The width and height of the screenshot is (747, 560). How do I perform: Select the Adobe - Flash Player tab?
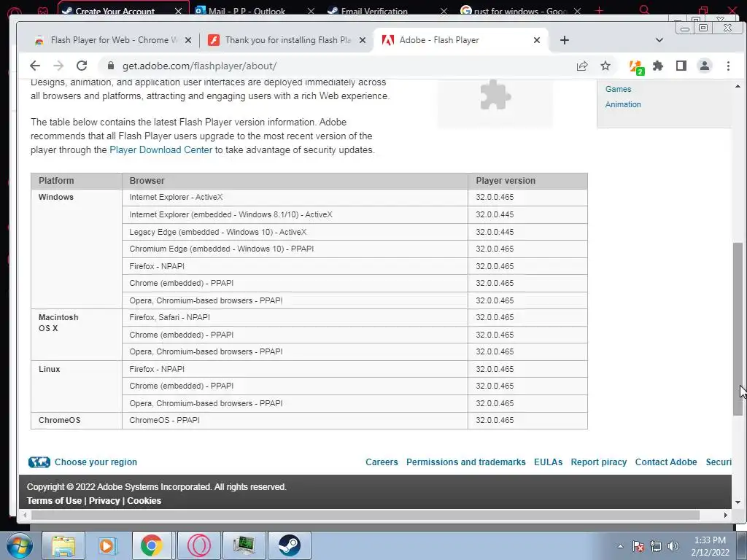(x=461, y=40)
